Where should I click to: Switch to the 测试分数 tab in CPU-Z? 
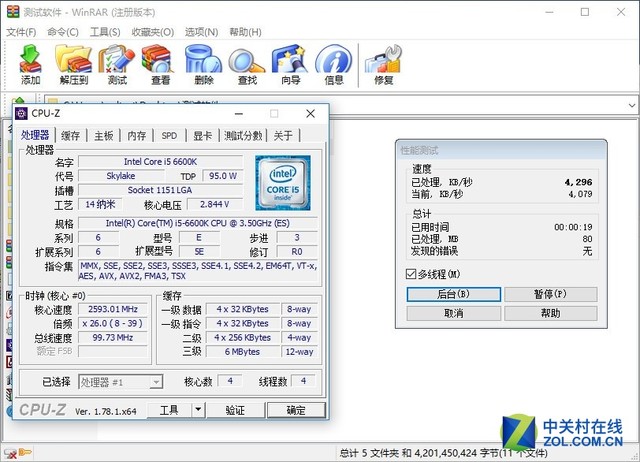(243, 135)
